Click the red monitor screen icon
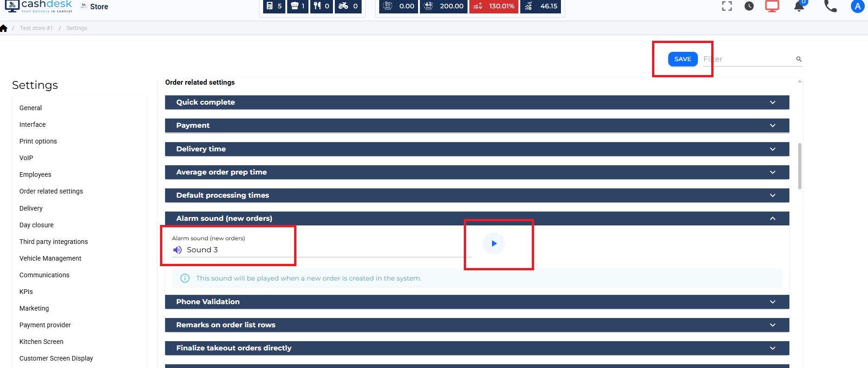The image size is (868, 368). point(772,6)
